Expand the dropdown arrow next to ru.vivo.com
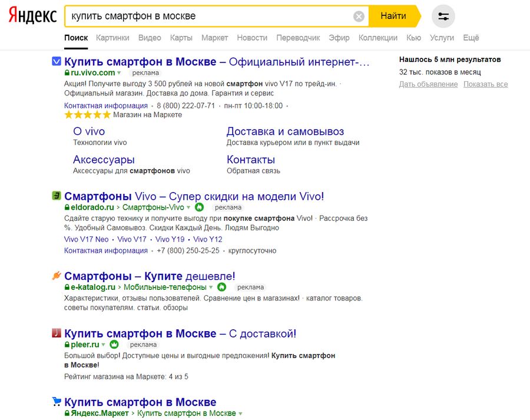 pos(119,73)
